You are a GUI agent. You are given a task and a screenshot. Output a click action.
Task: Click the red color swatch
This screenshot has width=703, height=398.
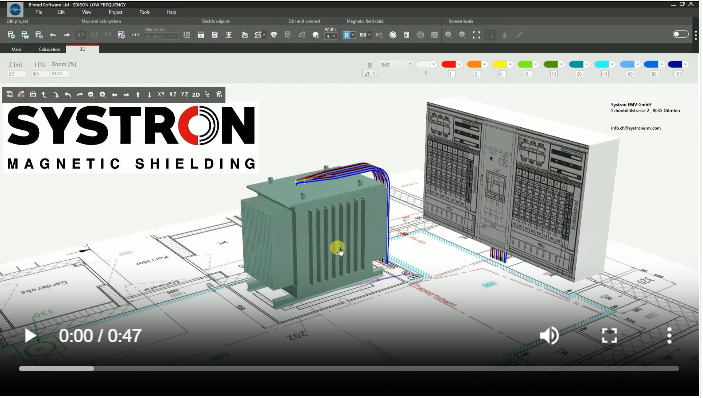pos(448,65)
